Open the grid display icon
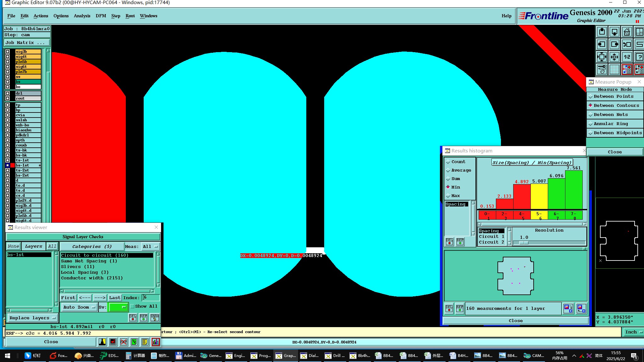This screenshot has width=644, height=362. pos(614,69)
